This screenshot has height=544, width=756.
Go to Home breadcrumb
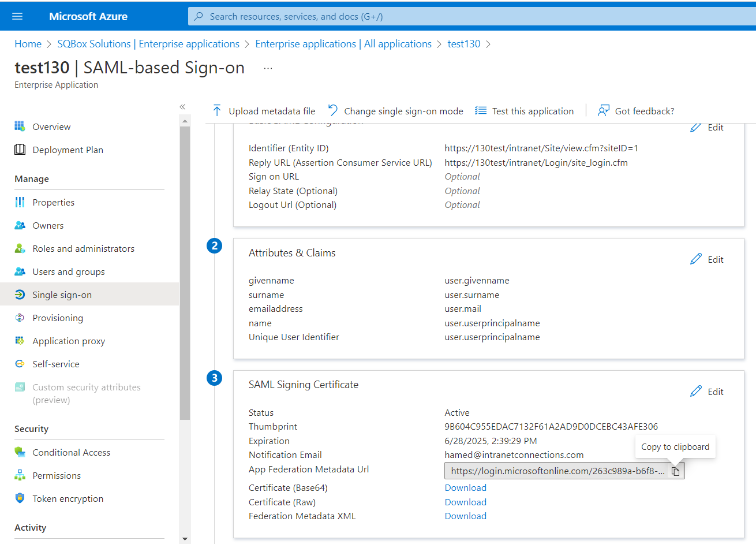pos(28,44)
